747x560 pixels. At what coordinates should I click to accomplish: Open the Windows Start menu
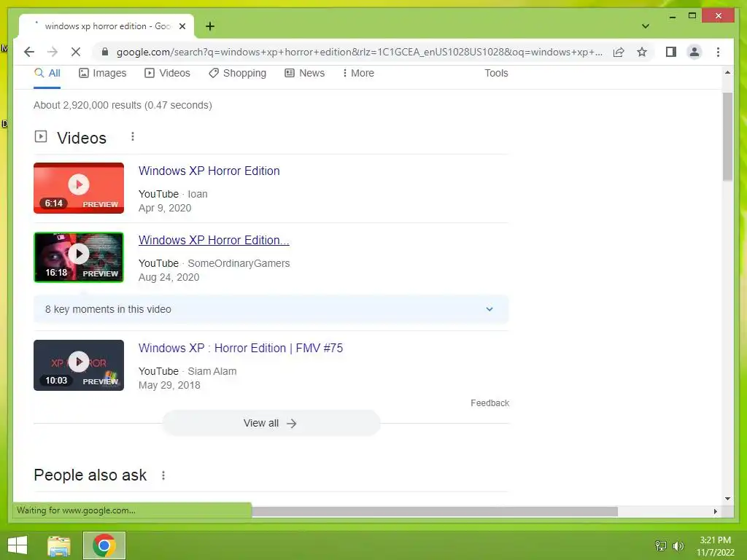point(18,545)
